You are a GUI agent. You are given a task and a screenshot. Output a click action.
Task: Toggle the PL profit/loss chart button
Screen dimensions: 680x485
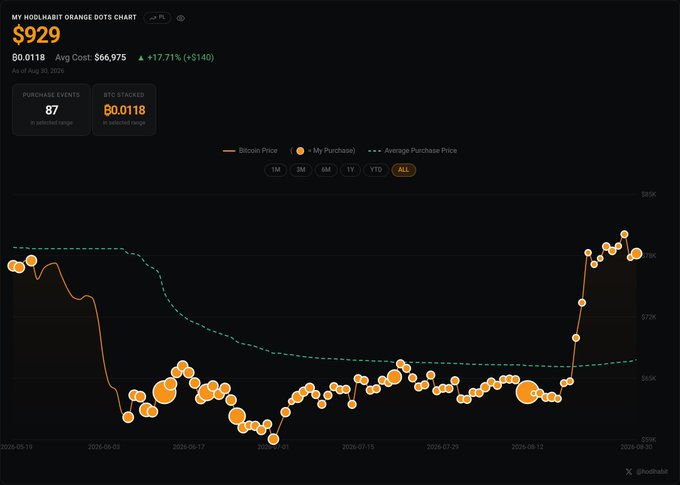click(157, 18)
